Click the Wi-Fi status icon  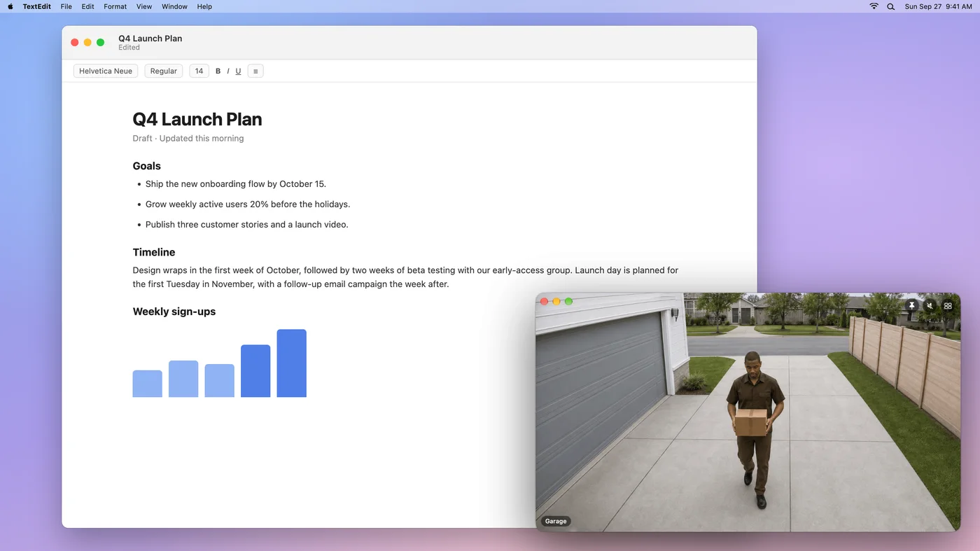(874, 6)
